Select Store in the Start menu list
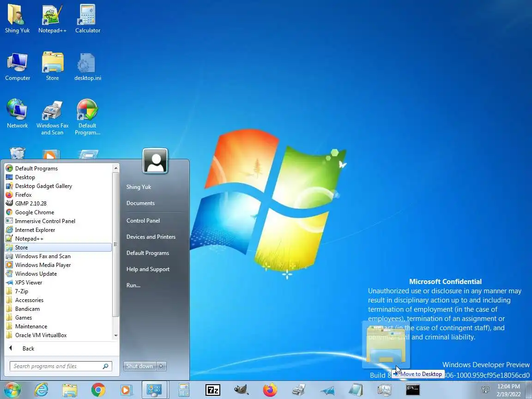Screen dimensions: 532x399 point(58,248)
